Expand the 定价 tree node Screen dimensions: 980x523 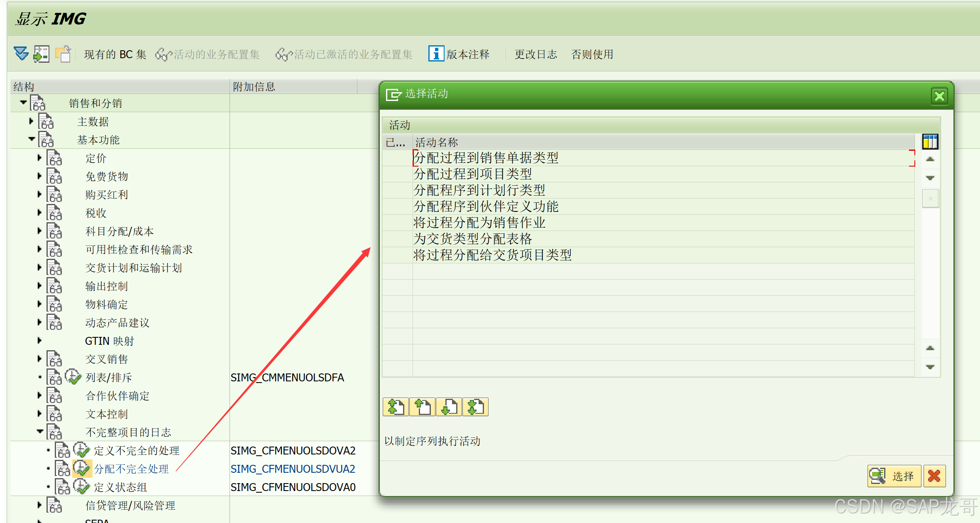tap(39, 158)
